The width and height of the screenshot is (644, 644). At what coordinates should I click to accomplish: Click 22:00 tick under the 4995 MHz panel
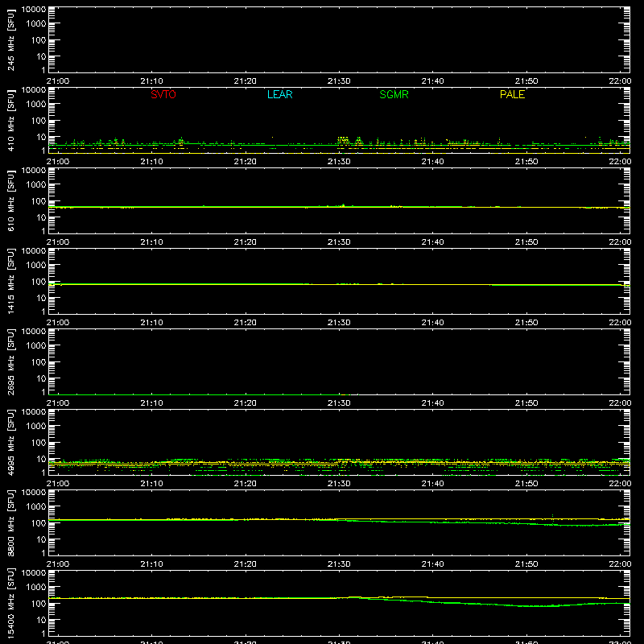[620, 484]
